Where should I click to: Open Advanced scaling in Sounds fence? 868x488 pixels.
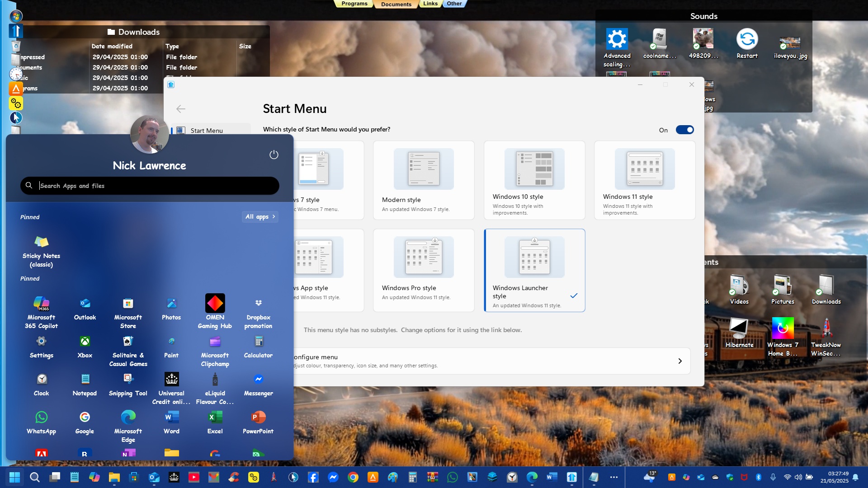pos(617,47)
